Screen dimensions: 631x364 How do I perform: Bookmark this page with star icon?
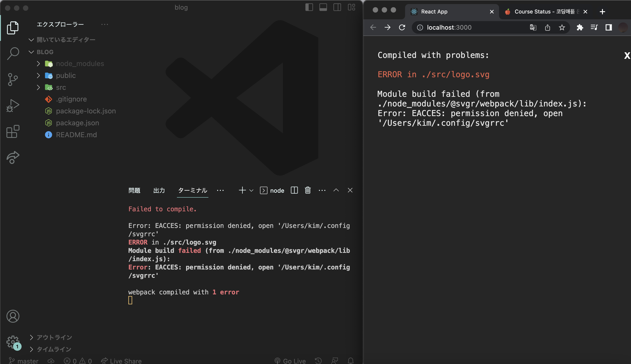[562, 27]
